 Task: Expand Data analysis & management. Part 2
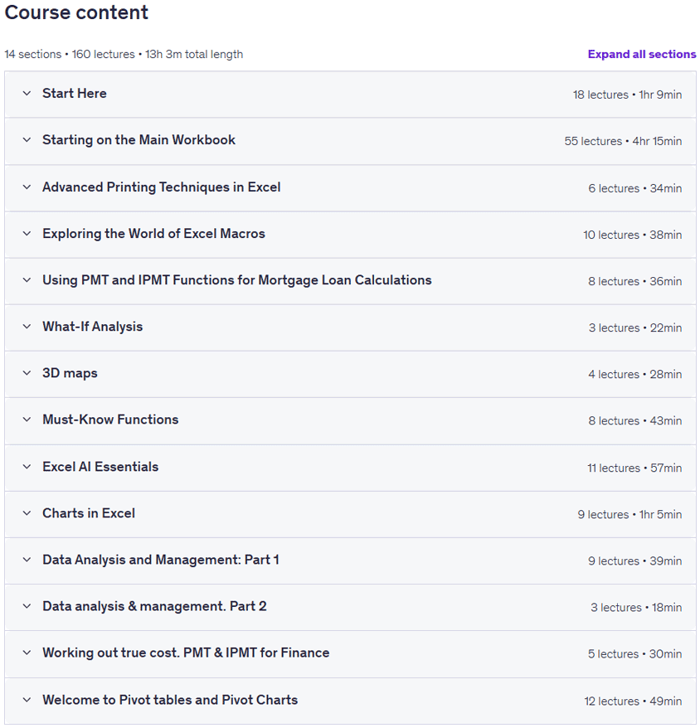click(350, 607)
